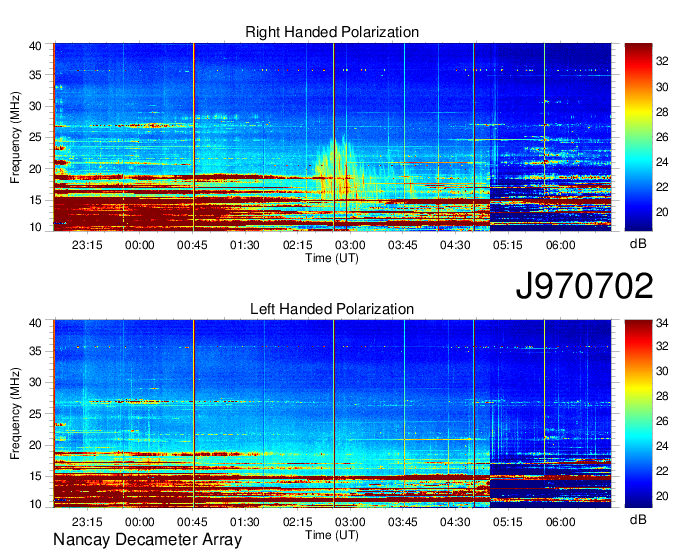Click the vertical line near 04:45 in Right Handed spectrogram
This screenshot has height=552, width=680.
[x=474, y=137]
